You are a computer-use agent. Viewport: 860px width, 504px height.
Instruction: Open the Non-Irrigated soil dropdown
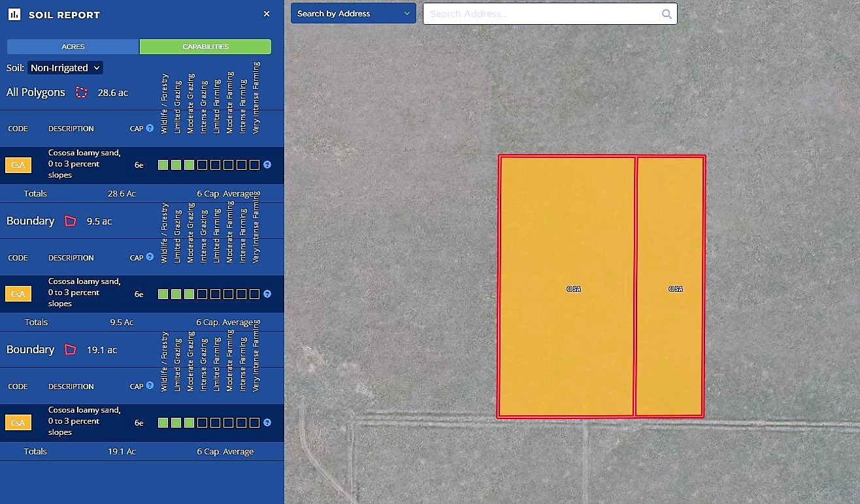tap(65, 68)
